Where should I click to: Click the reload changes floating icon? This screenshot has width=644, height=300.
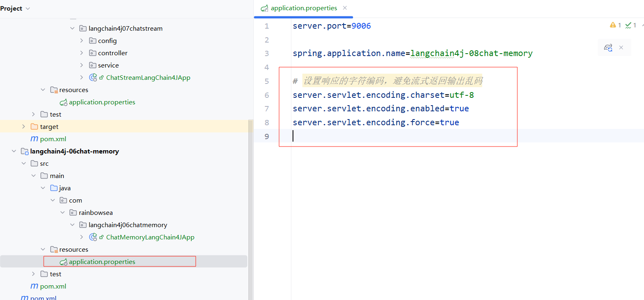[x=608, y=47]
